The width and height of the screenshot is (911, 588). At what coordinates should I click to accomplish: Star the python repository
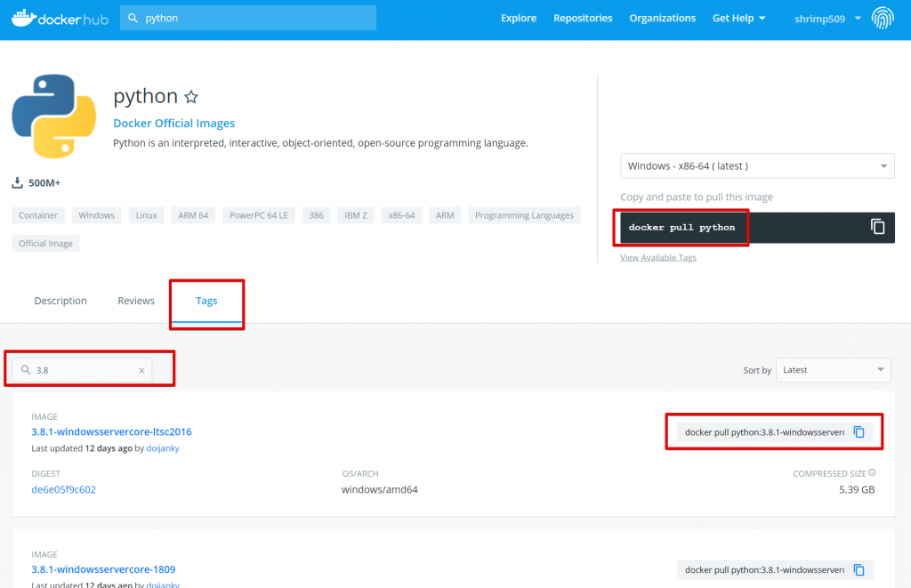pos(191,97)
